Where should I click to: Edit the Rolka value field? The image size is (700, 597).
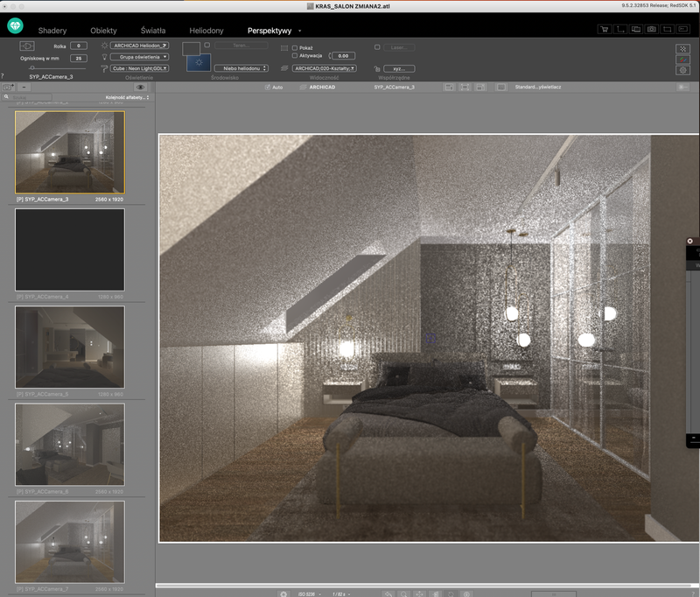coord(79,46)
